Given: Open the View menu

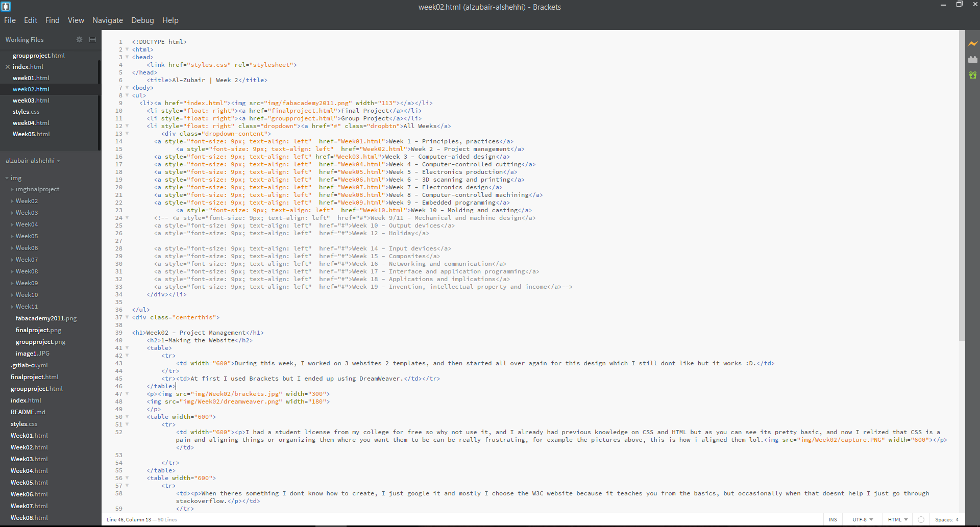Looking at the screenshot, I should 76,20.
